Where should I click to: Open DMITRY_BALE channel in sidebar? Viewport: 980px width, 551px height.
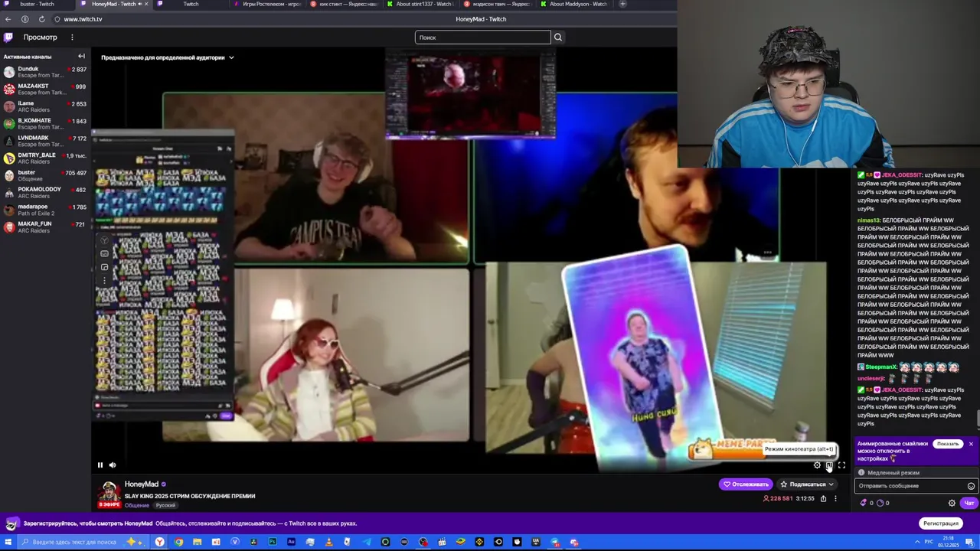pos(45,158)
